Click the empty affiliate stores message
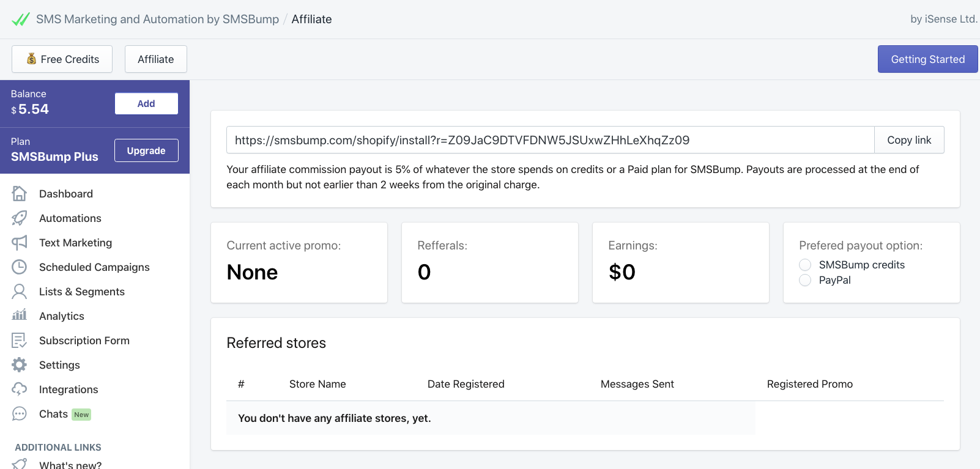The width and height of the screenshot is (980, 469). [x=335, y=418]
